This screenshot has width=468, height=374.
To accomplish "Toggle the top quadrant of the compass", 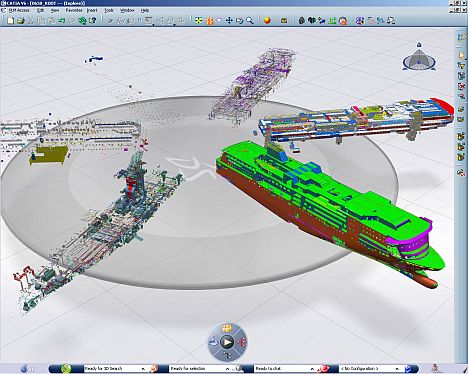I will click(x=227, y=328).
